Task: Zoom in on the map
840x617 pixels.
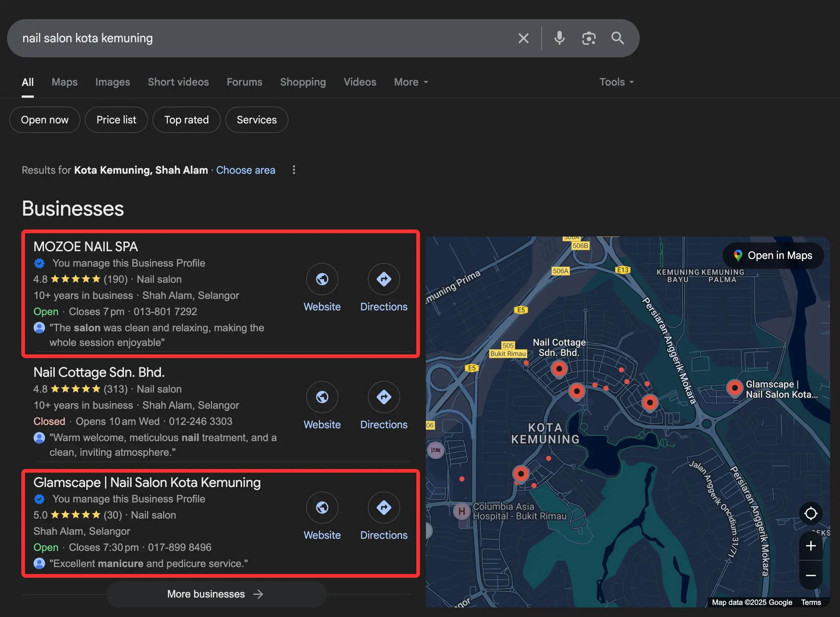Action: pos(811,546)
